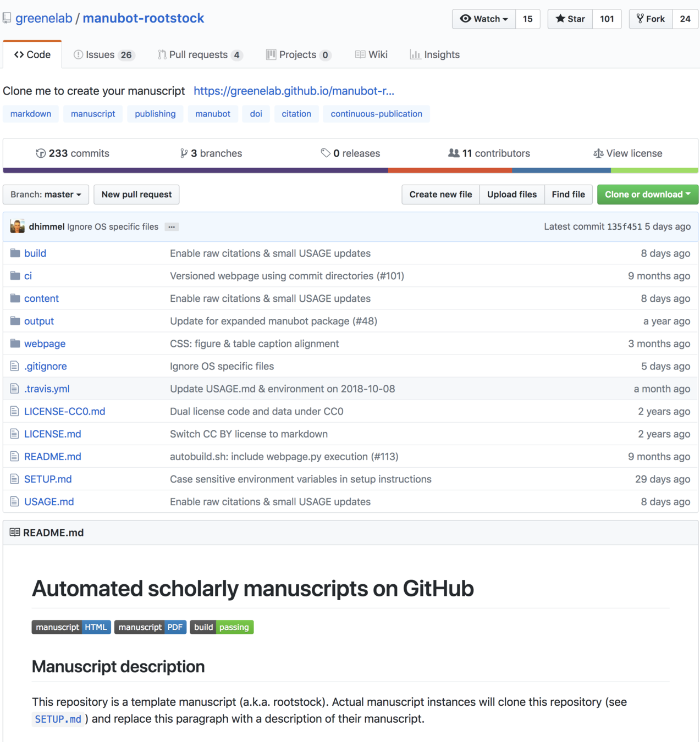Click the Issues tab circle icon
Viewport: 700px width, 742px height.
pos(78,54)
